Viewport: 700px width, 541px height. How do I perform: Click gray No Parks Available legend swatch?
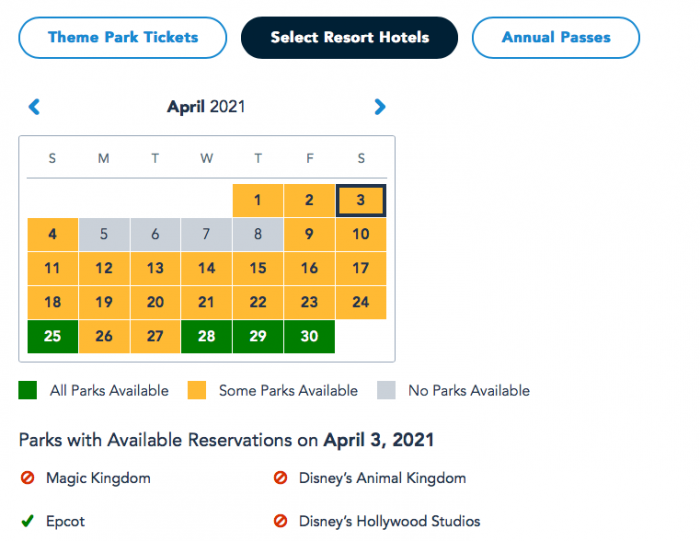pyautogui.click(x=386, y=391)
